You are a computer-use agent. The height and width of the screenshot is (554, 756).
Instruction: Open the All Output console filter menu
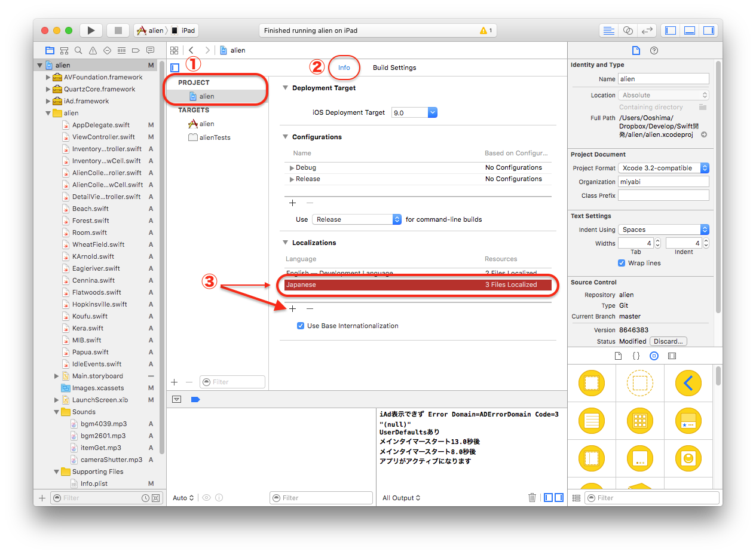(x=401, y=498)
